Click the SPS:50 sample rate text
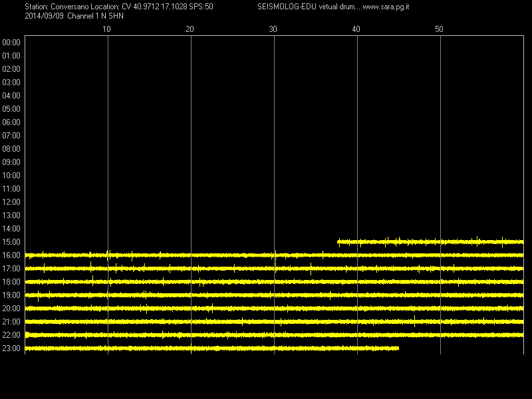Screen dimensions: 532x399 201,7
